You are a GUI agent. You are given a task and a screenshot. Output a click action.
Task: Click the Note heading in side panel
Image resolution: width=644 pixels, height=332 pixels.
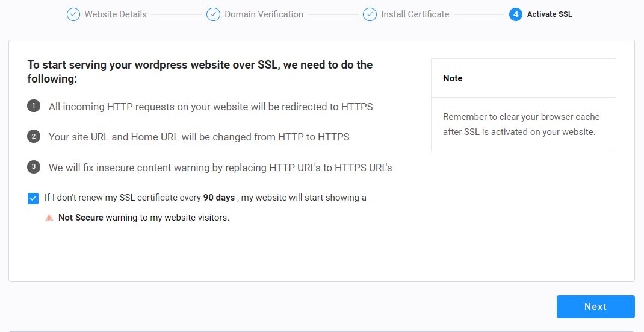coord(453,78)
